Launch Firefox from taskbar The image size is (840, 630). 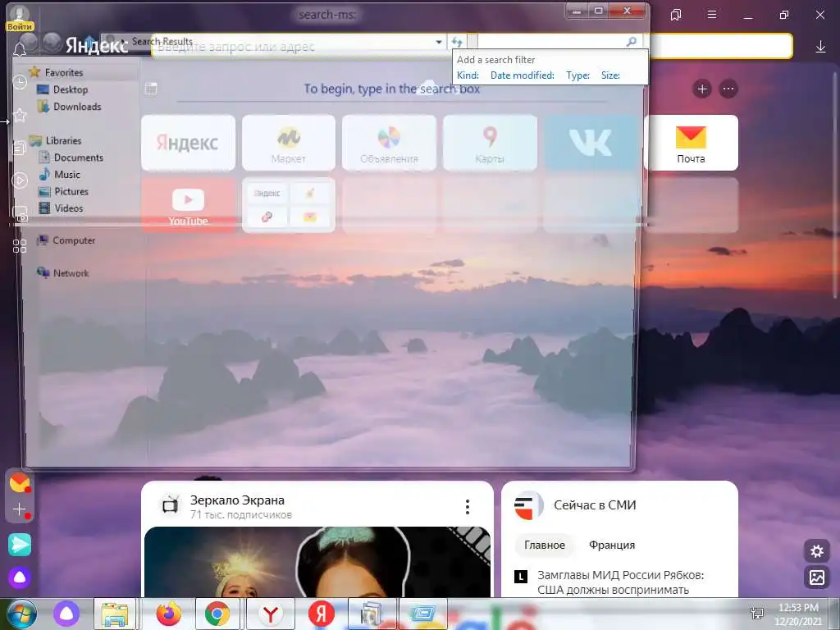[x=168, y=614]
